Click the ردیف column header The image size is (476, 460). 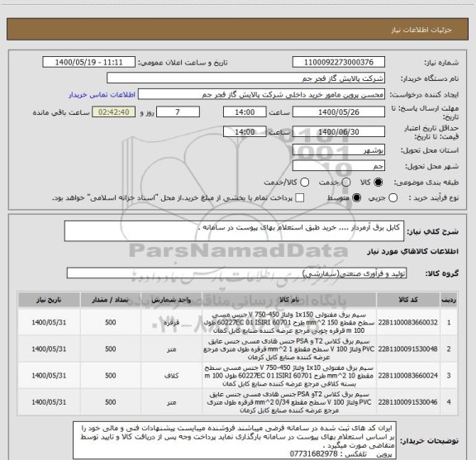449,300
